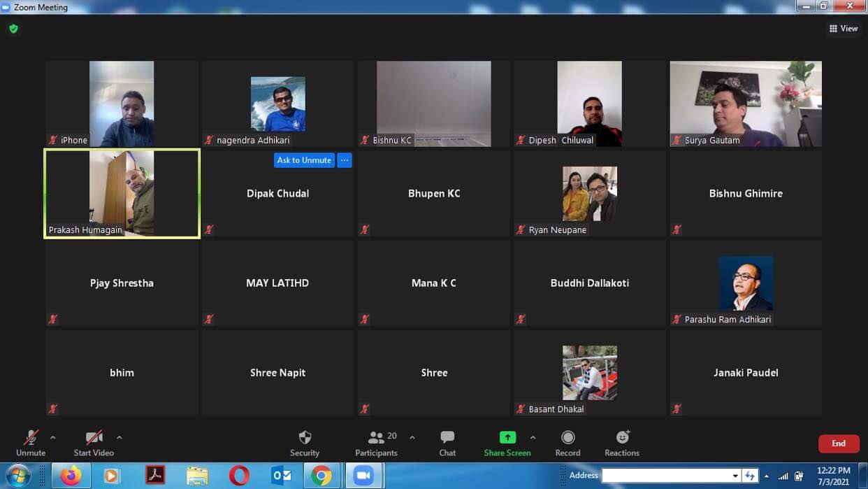
Task: Open the View layout menu
Action: 844,29
